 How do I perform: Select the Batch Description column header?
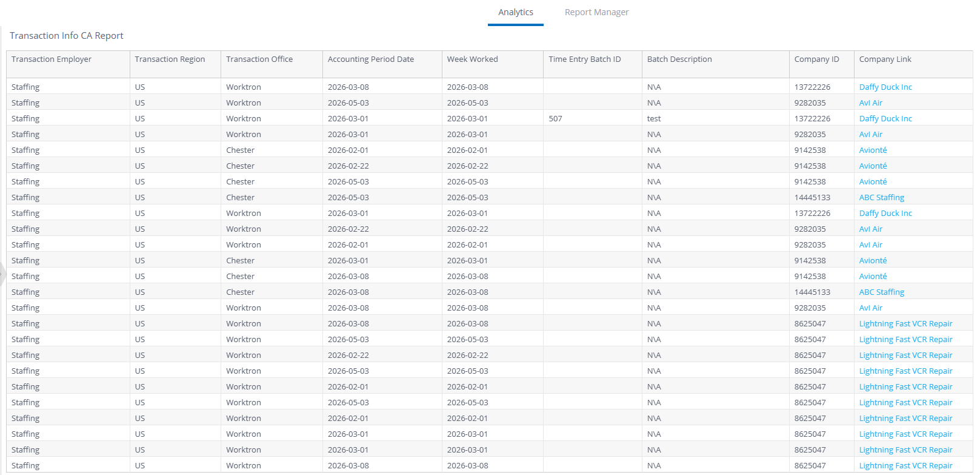[x=716, y=64]
